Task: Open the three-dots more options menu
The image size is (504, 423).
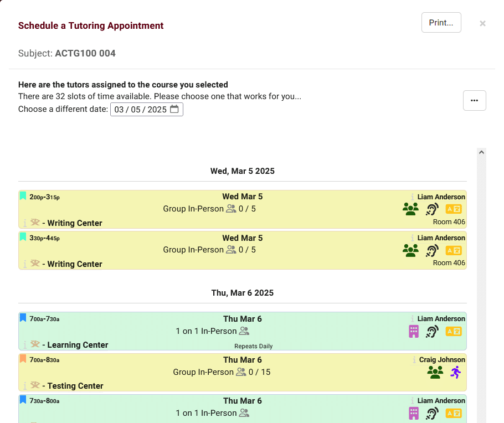Action: [474, 100]
